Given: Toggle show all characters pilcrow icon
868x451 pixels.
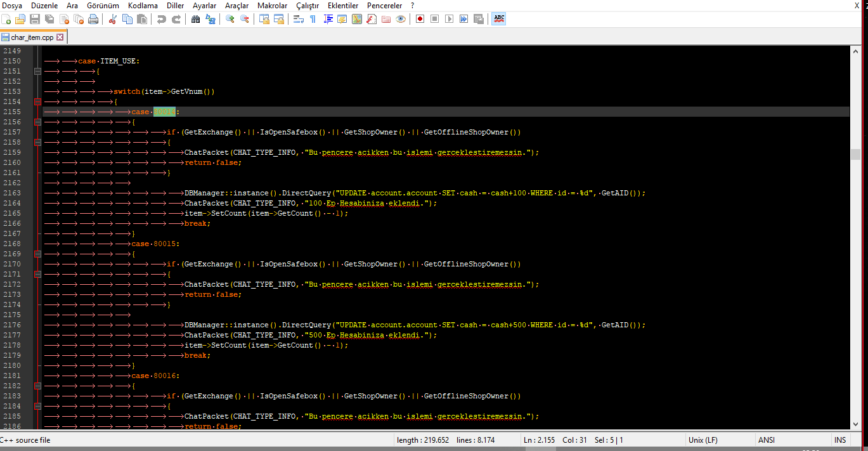Looking at the screenshot, I should click(x=313, y=19).
